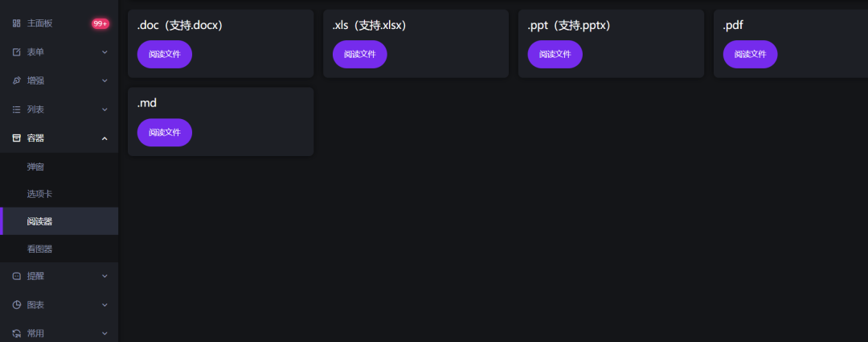Image resolution: width=868 pixels, height=342 pixels.
Task: Select the 选项卡 submenu item
Action: tap(59, 194)
